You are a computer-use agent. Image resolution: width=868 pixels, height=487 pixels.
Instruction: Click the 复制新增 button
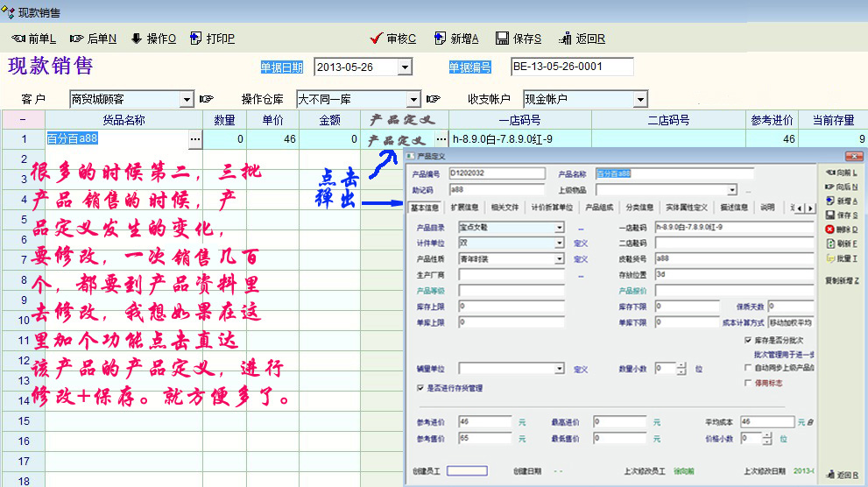click(x=841, y=280)
